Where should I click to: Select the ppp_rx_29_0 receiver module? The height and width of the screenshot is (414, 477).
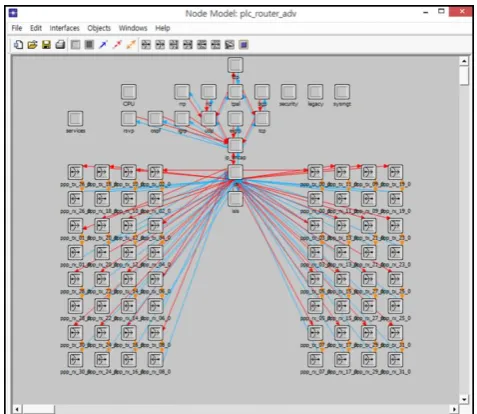coord(369,359)
